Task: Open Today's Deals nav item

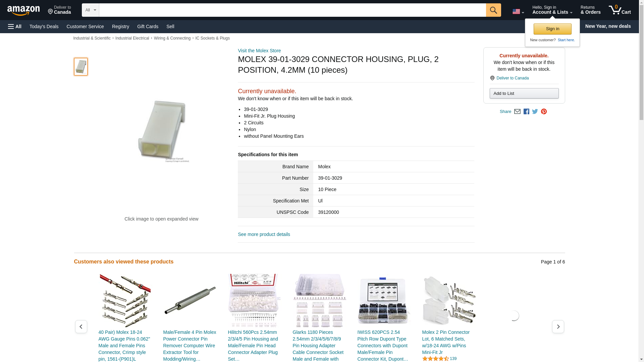Action: click(x=44, y=26)
